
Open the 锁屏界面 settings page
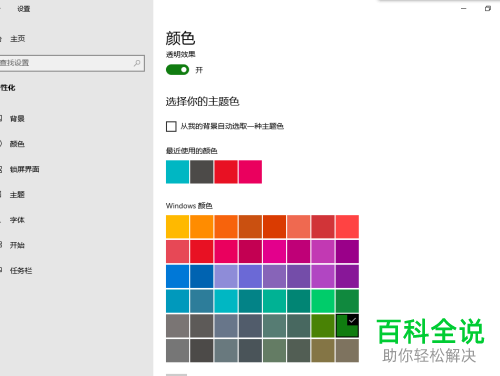point(24,169)
